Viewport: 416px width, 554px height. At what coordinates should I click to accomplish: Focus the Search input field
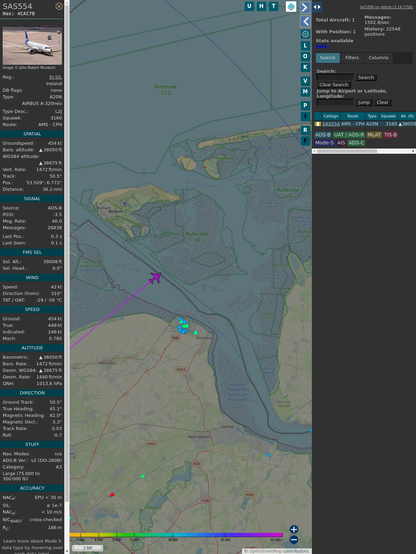coord(335,77)
